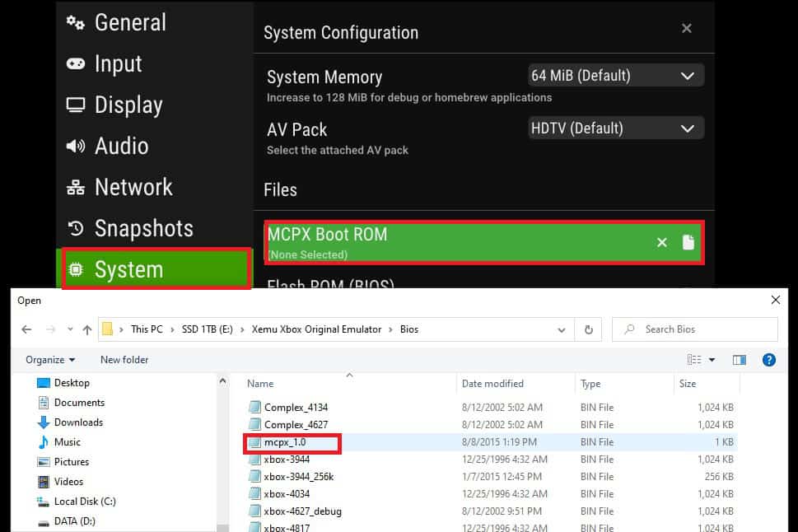This screenshot has height=532, width=798.
Task: Refresh the Bios folder view
Action: tap(588, 330)
